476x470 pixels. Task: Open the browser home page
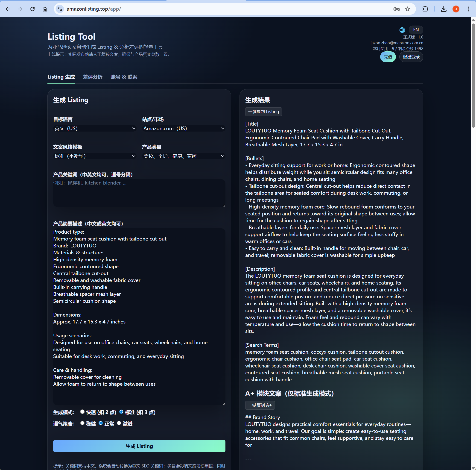45,9
